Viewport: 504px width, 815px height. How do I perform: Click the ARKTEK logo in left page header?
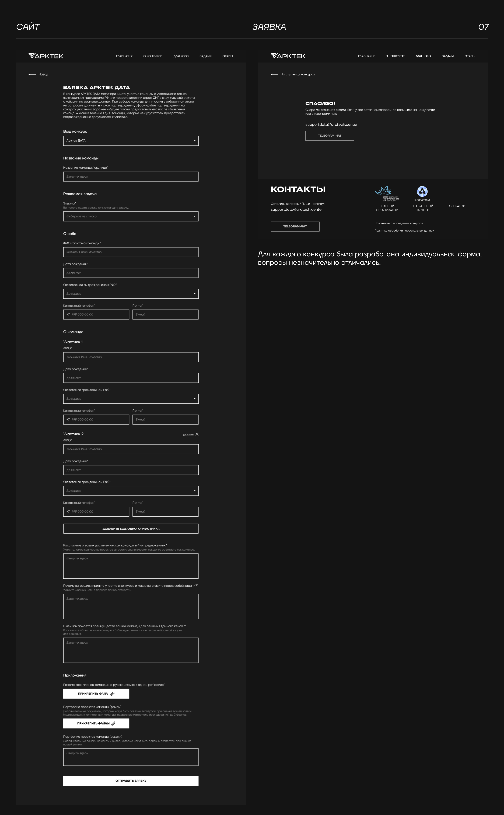pos(46,56)
